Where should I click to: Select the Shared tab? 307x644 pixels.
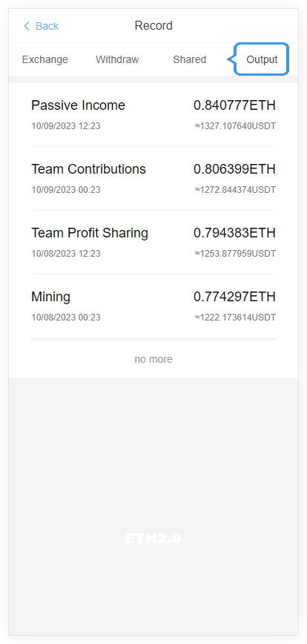[190, 59]
